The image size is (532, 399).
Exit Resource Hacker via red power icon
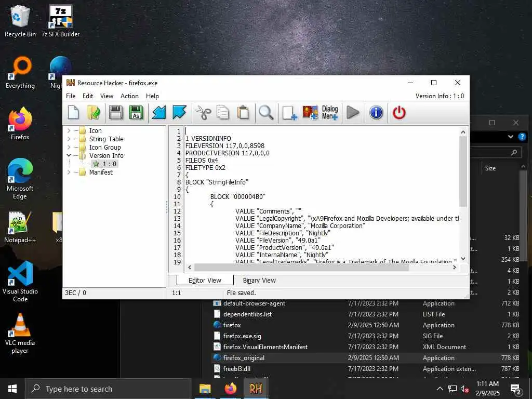399,113
